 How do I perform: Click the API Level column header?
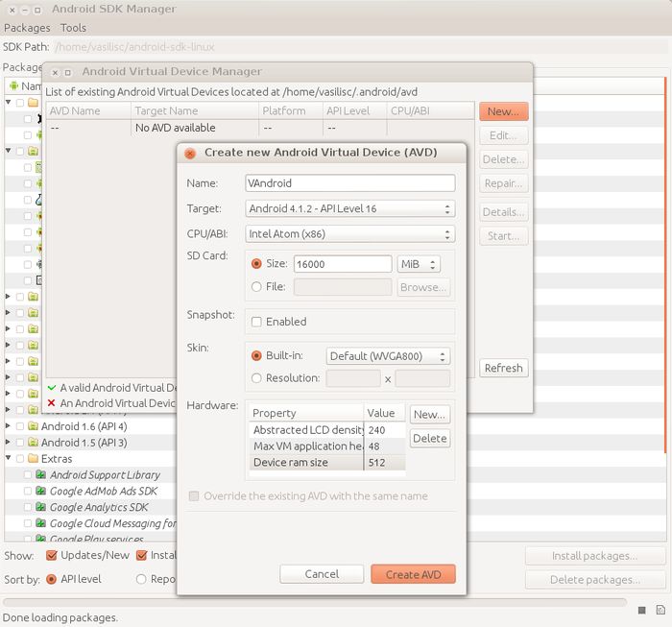(x=354, y=111)
